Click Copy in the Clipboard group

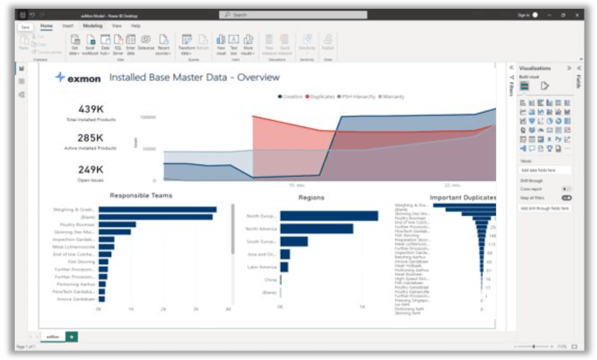(40, 44)
